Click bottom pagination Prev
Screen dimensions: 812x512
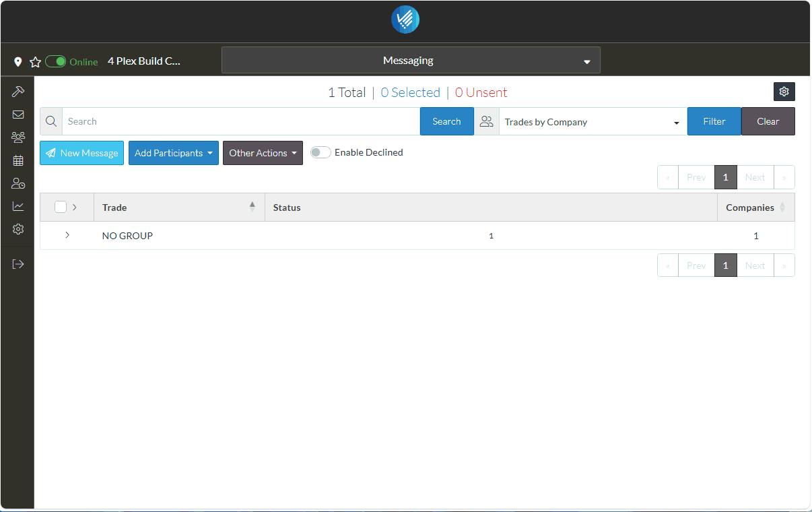click(x=696, y=265)
